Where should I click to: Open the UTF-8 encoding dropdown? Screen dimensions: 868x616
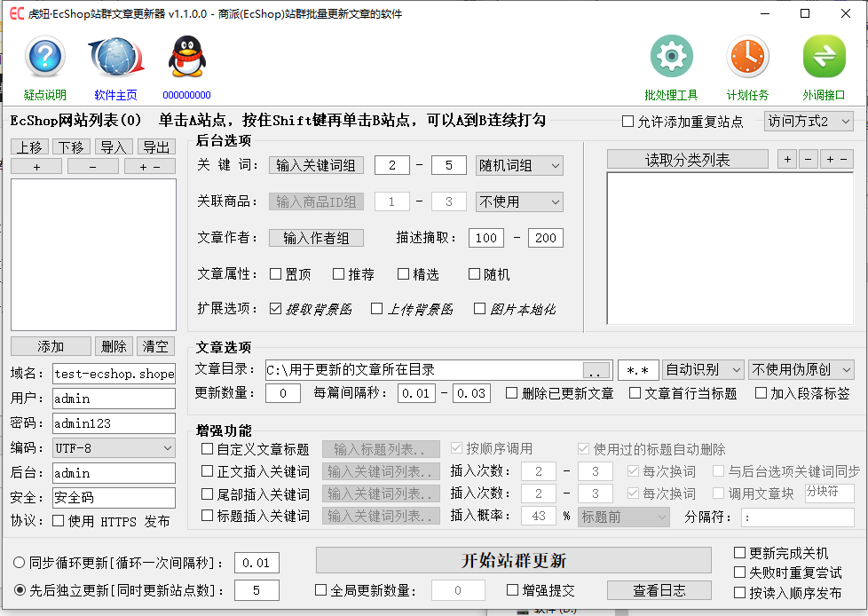114,447
